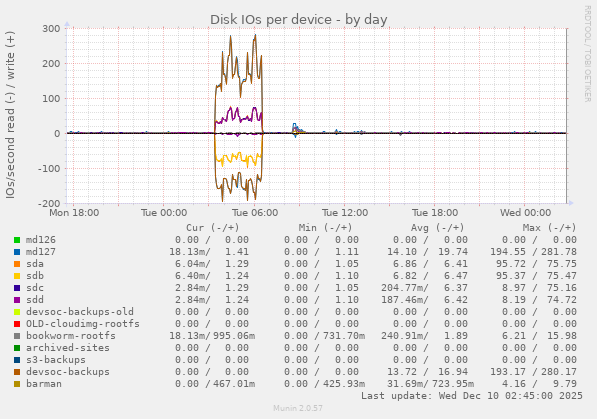
Task: Click the -200 y-axis label
Action: click(49, 203)
